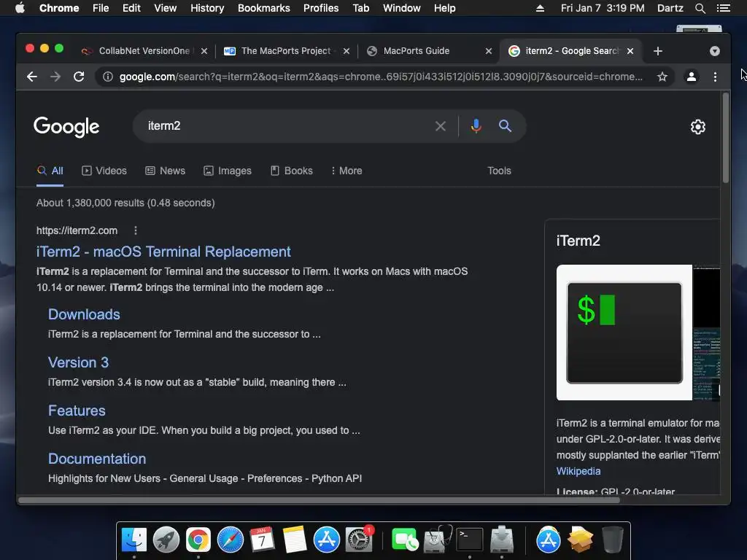Open Chrome's three-dot customize menu
747x560 pixels.
point(715,77)
